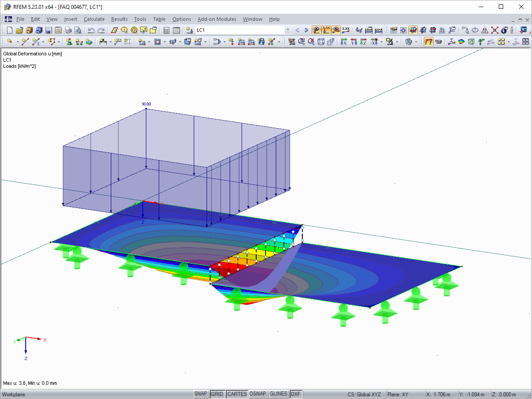Image resolution: width=532 pixels, height=399 pixels.
Task: Enable DXF mode in the status bar
Action: click(x=295, y=394)
